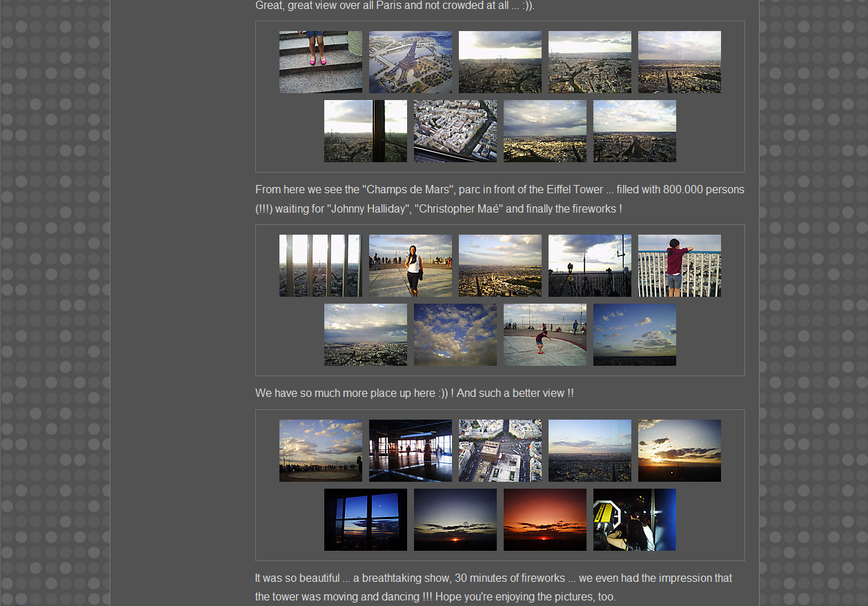868x606 pixels.
Task: Enlarge the red-orange sunset sky photo
Action: coord(544,520)
